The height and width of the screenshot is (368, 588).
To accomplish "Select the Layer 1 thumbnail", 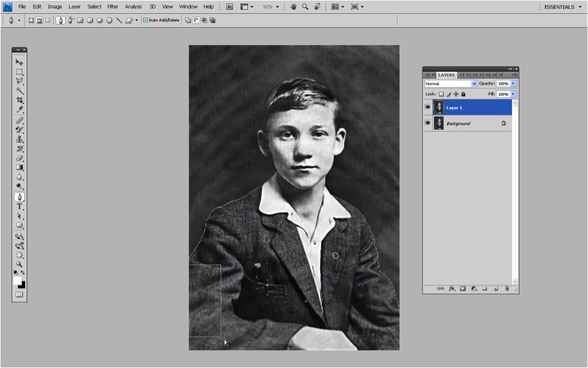I will [x=439, y=107].
